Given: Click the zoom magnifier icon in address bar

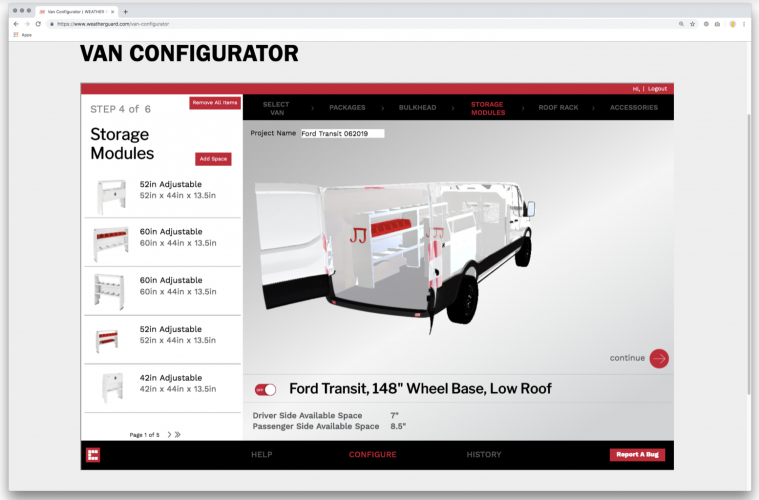Looking at the screenshot, I should click(x=681, y=24).
